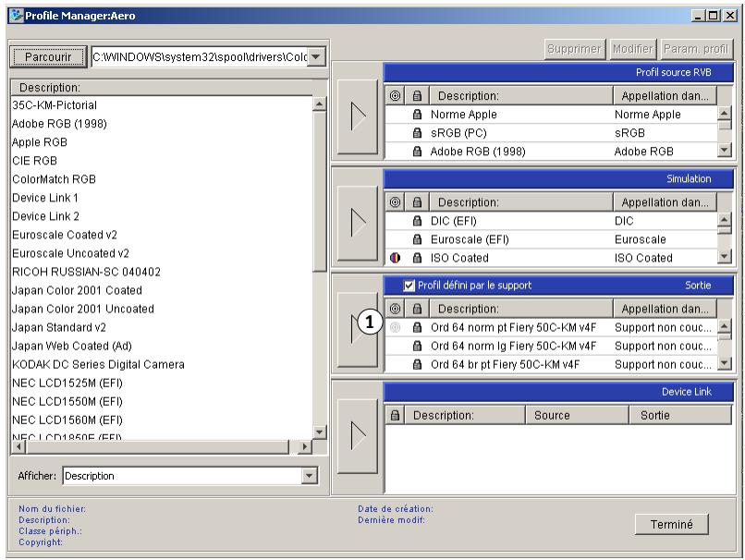Click the folder path input field
The image size is (745, 560).
point(200,57)
